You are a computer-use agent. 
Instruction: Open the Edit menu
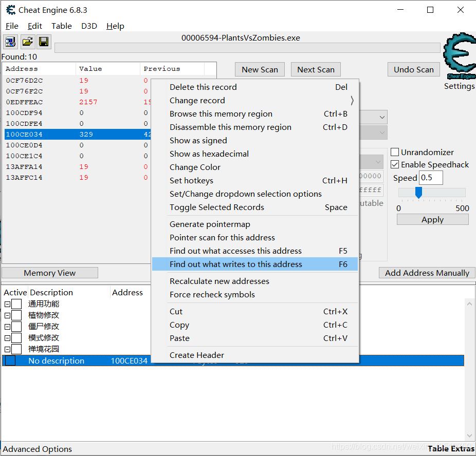pos(34,26)
